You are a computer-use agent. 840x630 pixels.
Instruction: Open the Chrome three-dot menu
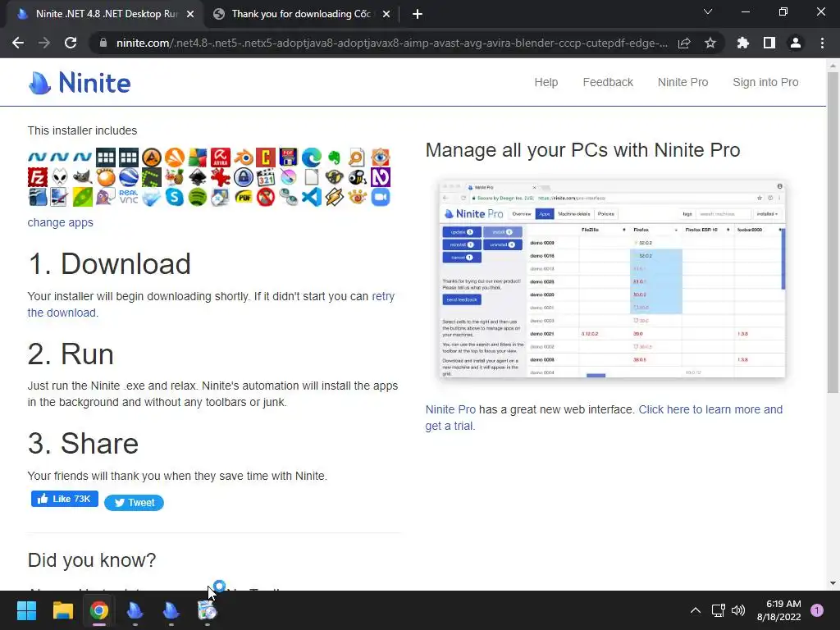822,43
